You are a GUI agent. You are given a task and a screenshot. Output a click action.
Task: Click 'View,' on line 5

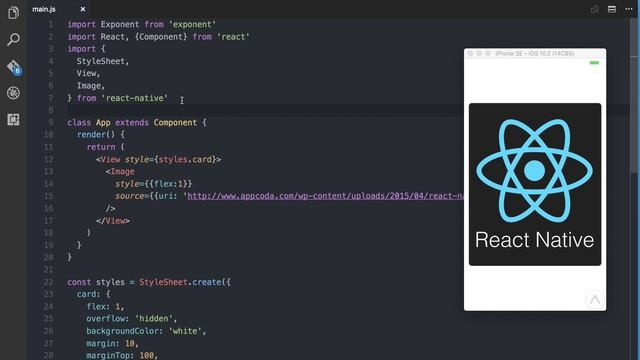pyautogui.click(x=88, y=73)
